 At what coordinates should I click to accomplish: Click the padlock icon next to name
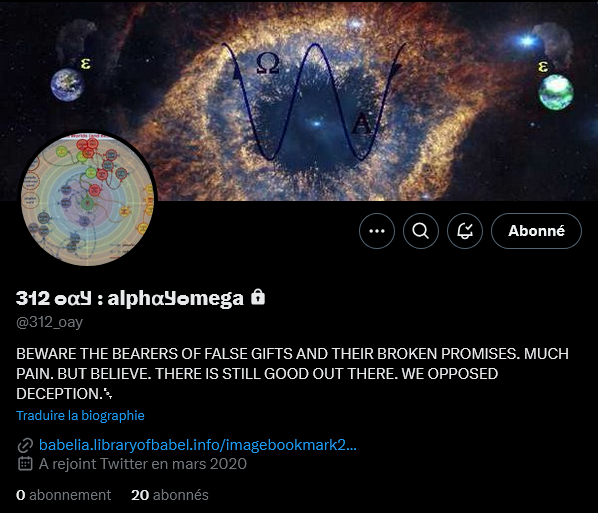click(258, 297)
